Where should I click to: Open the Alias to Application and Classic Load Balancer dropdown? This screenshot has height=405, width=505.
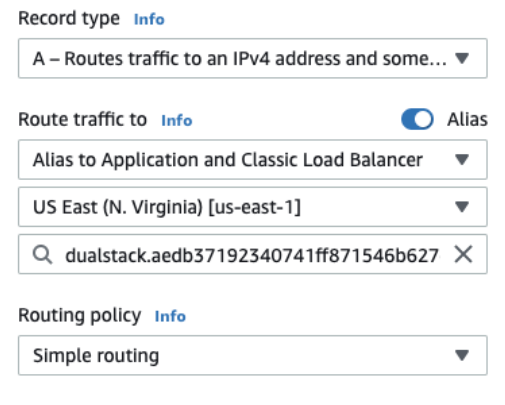pos(253,160)
